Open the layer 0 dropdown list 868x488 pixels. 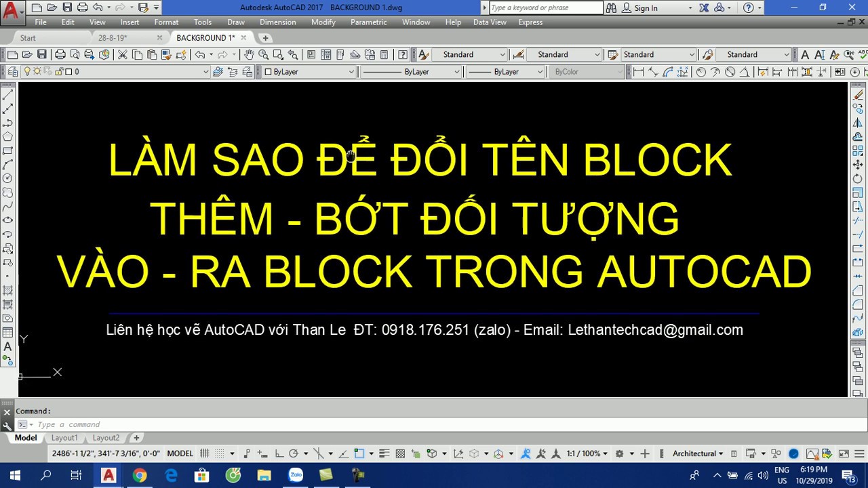[x=205, y=71]
